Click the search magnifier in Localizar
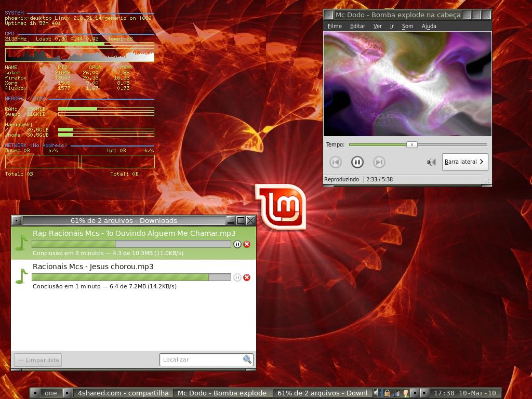The image size is (532, 399). point(247,360)
